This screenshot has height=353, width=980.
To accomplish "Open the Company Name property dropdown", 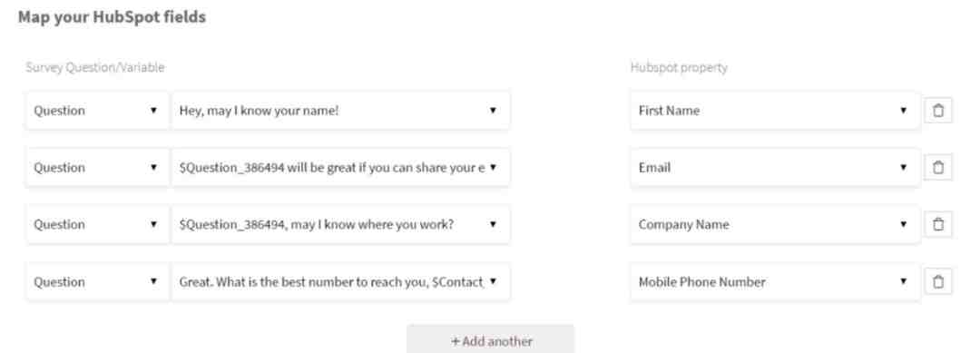I will pos(775,224).
